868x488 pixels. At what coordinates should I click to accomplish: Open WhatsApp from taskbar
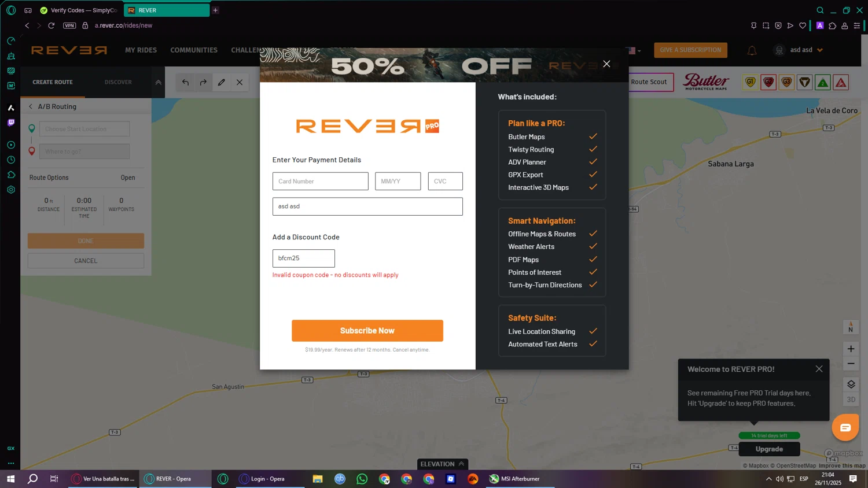(x=362, y=479)
